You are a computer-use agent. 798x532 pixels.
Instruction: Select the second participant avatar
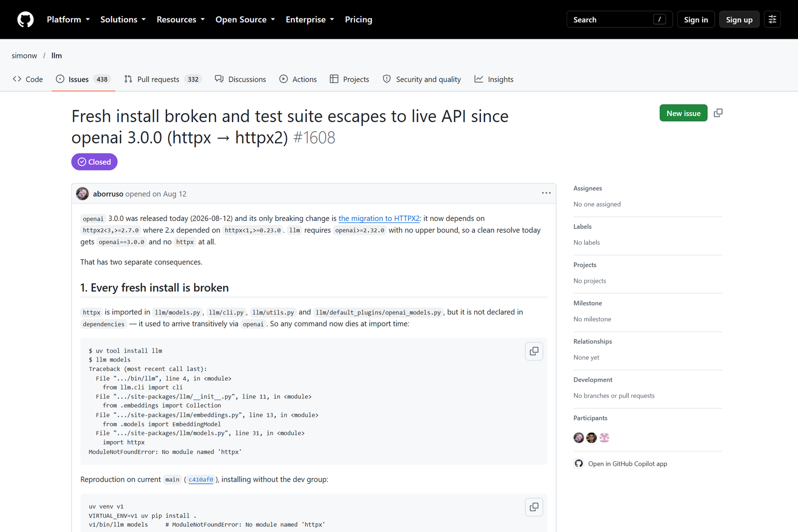click(592, 438)
